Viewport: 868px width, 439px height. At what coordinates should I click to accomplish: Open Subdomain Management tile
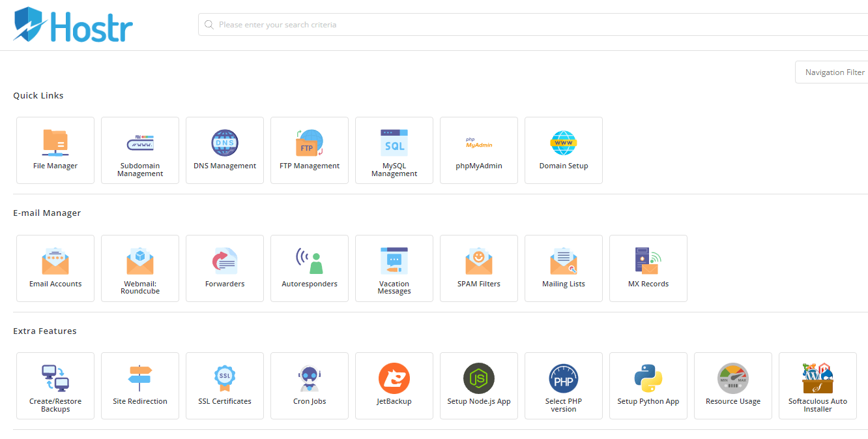[x=140, y=151]
